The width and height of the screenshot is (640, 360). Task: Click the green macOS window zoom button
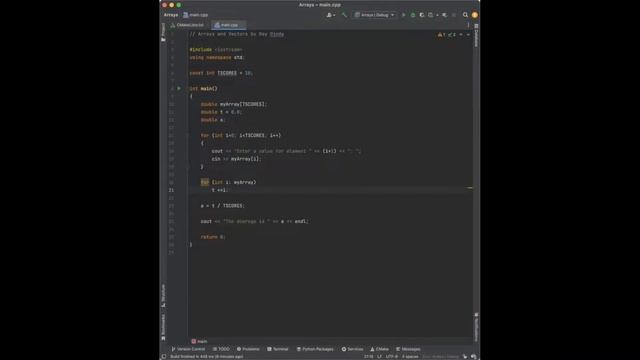[179, 5]
